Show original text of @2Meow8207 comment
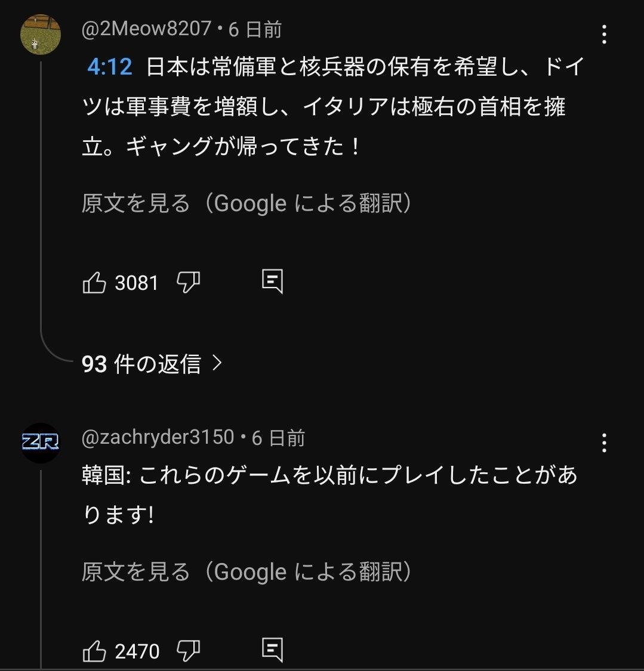Image resolution: width=644 pixels, height=671 pixels. (246, 204)
